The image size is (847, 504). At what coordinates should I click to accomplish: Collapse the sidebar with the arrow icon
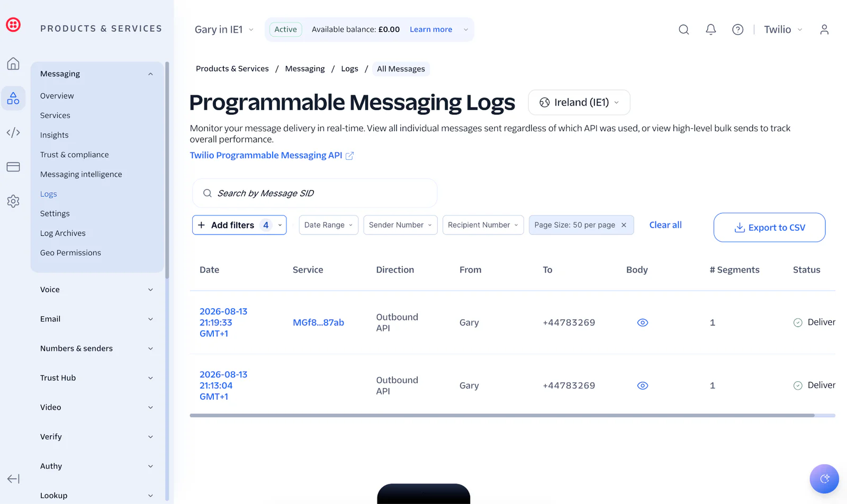click(13, 479)
